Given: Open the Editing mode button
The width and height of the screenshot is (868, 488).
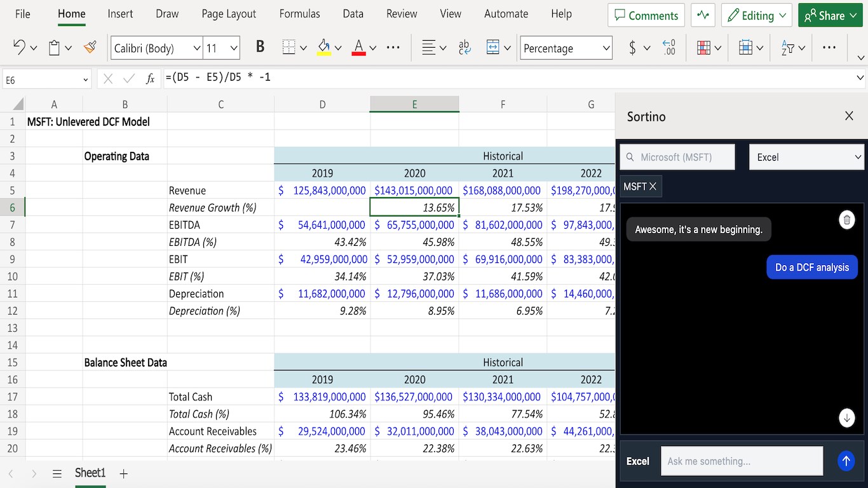Looking at the screenshot, I should click(756, 15).
